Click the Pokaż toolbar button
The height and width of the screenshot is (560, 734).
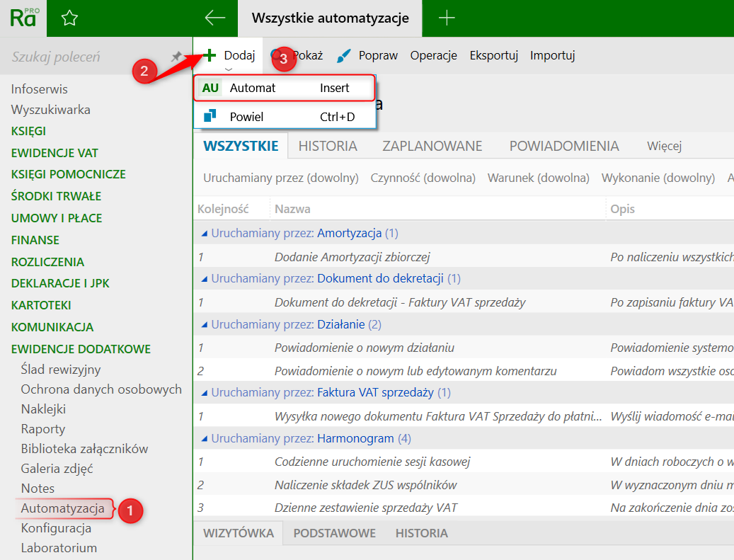click(x=297, y=56)
